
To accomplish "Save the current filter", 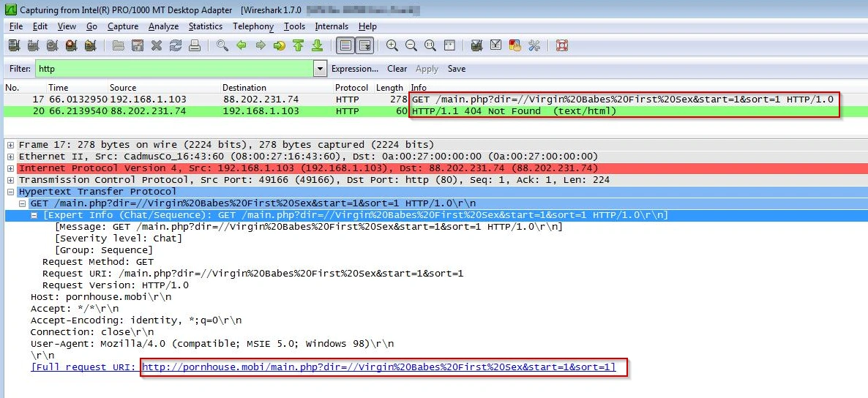I will pyautogui.click(x=457, y=70).
